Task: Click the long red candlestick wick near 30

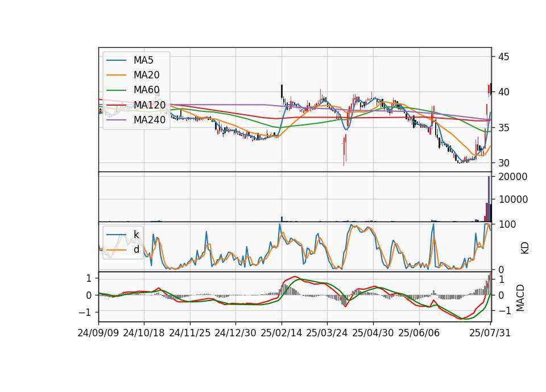Action: coord(344,151)
